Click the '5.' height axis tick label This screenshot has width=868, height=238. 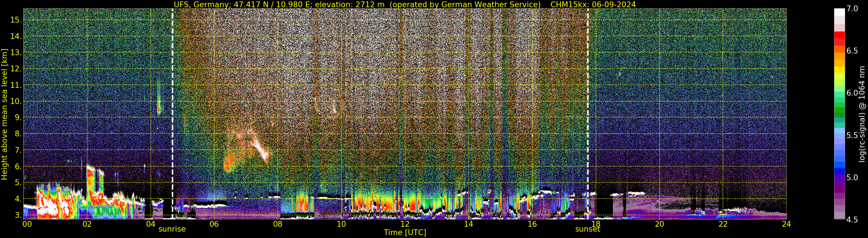18,183
